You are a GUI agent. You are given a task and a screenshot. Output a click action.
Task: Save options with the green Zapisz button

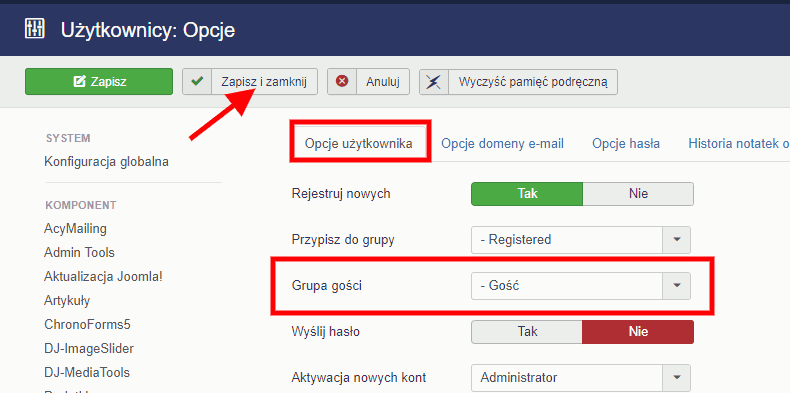[99, 82]
